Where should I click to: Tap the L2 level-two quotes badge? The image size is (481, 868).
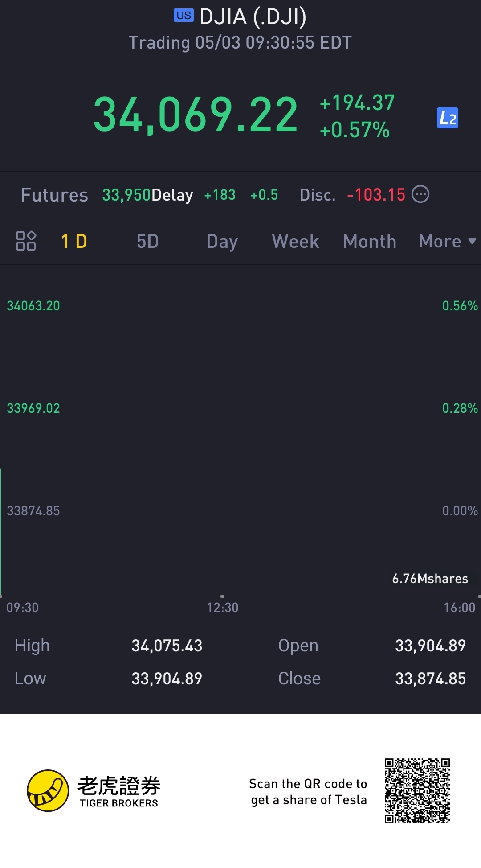(448, 118)
